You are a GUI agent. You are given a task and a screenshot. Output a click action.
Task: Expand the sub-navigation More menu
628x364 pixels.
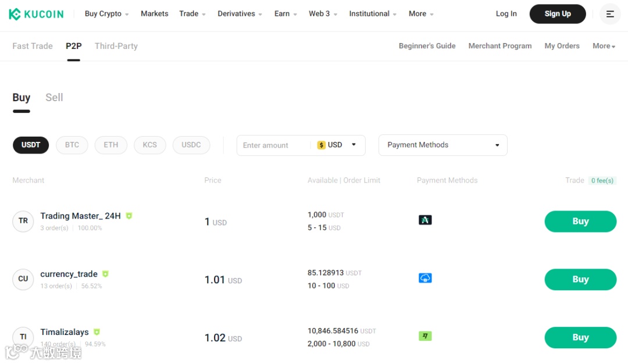point(604,46)
